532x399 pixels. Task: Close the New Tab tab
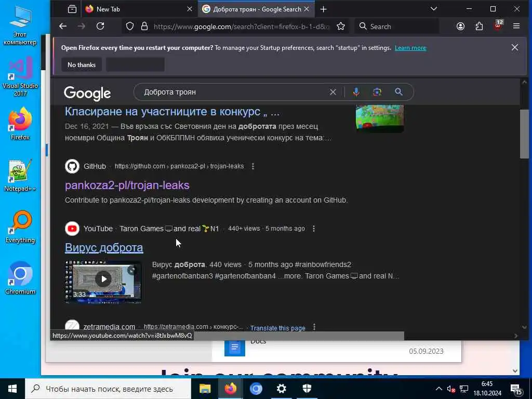pyautogui.click(x=190, y=9)
